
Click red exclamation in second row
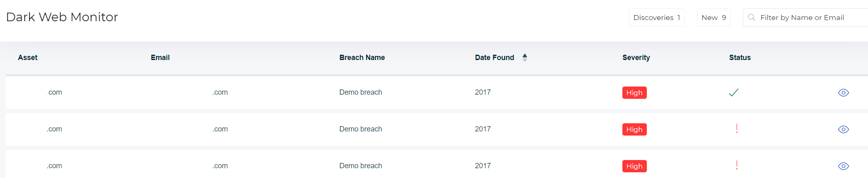(736, 129)
